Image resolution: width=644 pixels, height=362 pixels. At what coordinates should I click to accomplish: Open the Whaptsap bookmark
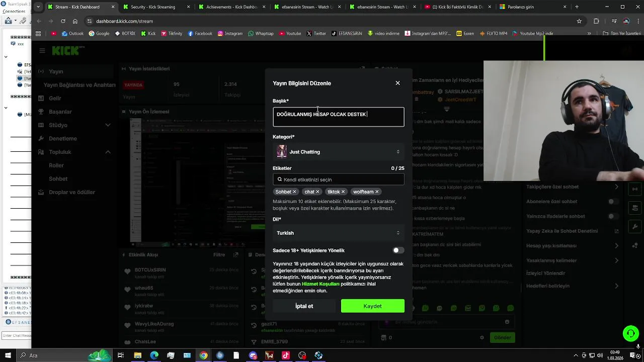[261, 34]
